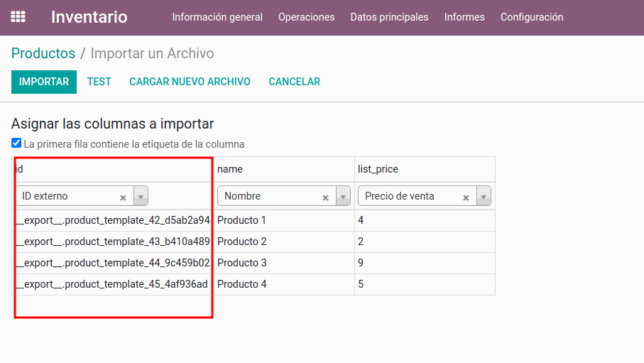This screenshot has width=644, height=363.
Task: Expand the Nombre dropdown arrow
Action: 343,197
